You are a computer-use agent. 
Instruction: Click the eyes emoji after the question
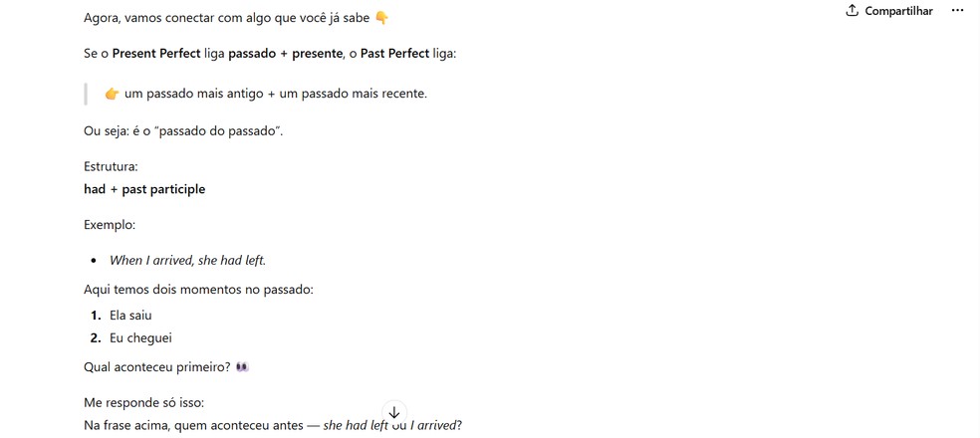coord(242,367)
